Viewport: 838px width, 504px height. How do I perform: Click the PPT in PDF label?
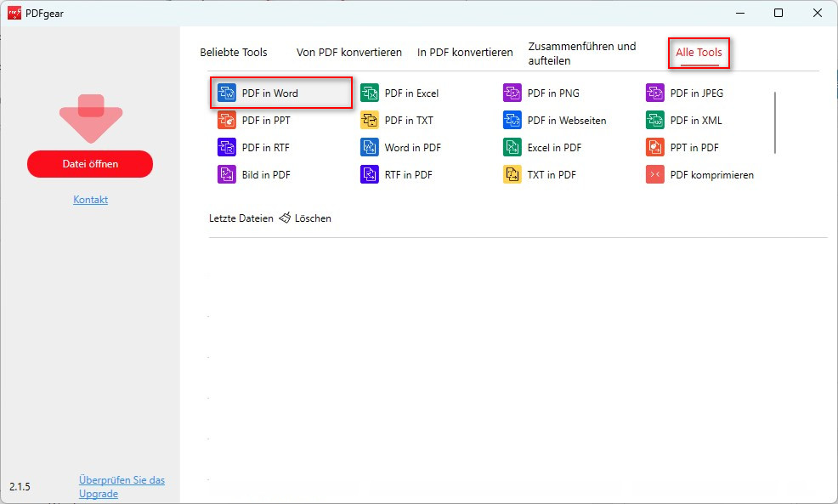(694, 148)
